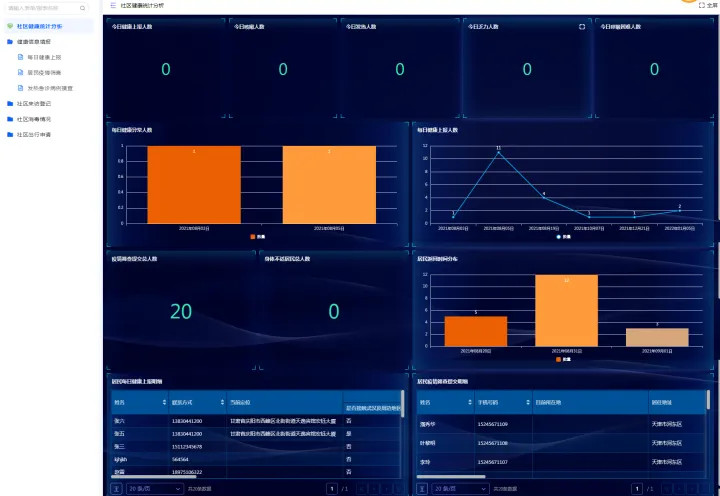Click the 社区健康统计分析 breadcrumb title in the header

pos(142,6)
